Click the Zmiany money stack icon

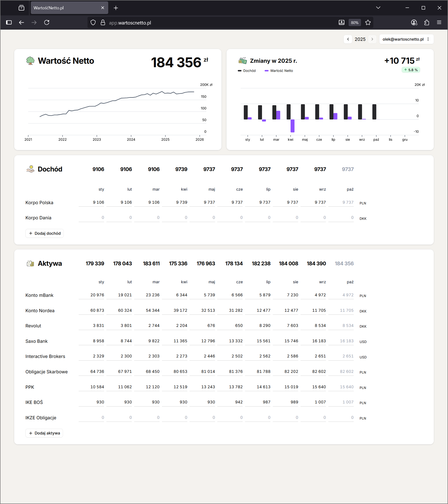click(x=243, y=61)
